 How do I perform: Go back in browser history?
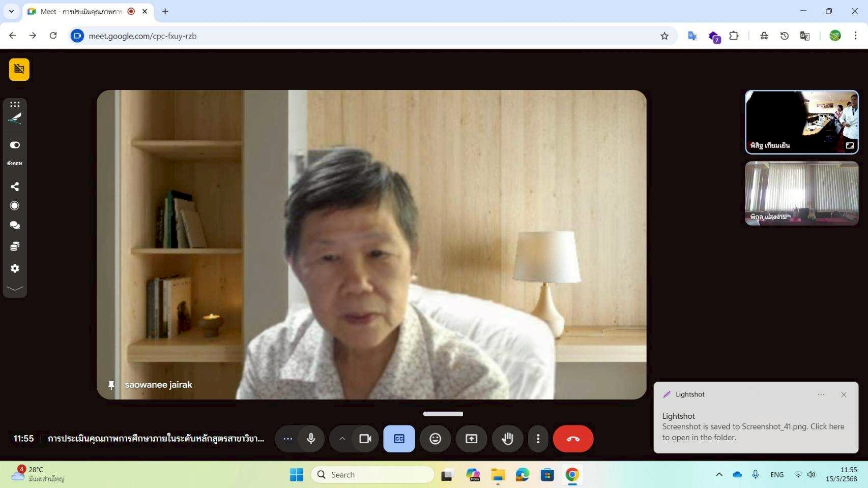click(x=13, y=36)
